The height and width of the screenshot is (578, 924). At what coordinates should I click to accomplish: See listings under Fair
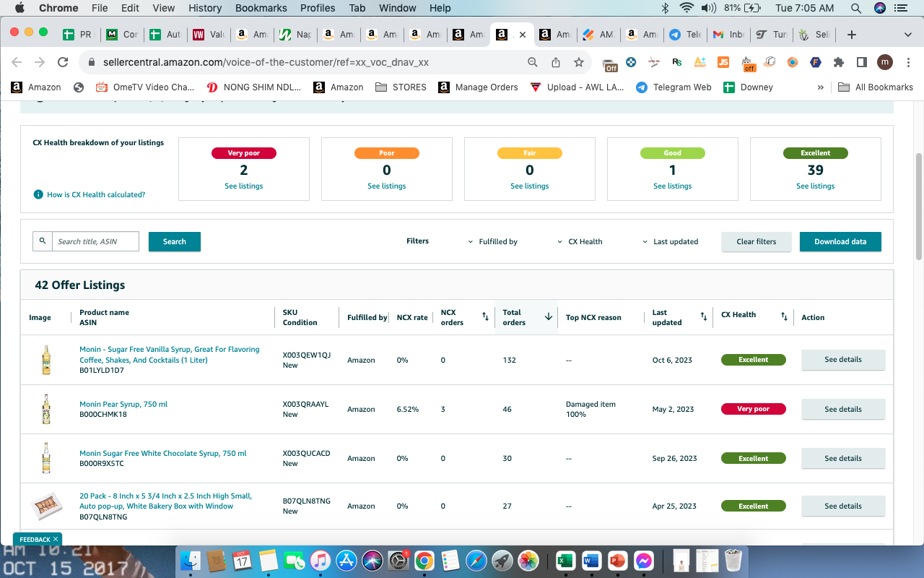[x=530, y=186]
